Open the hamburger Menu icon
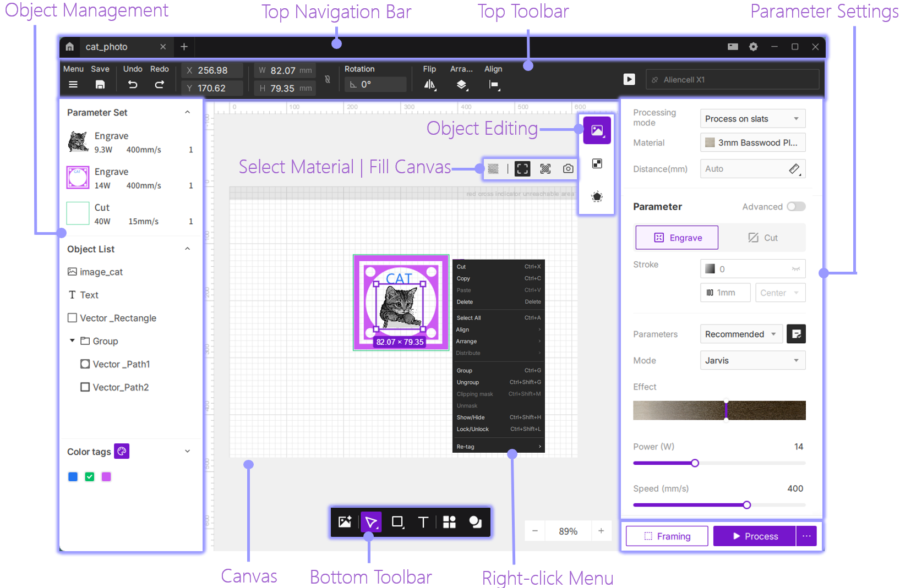The width and height of the screenshot is (900, 588). coord(73,85)
